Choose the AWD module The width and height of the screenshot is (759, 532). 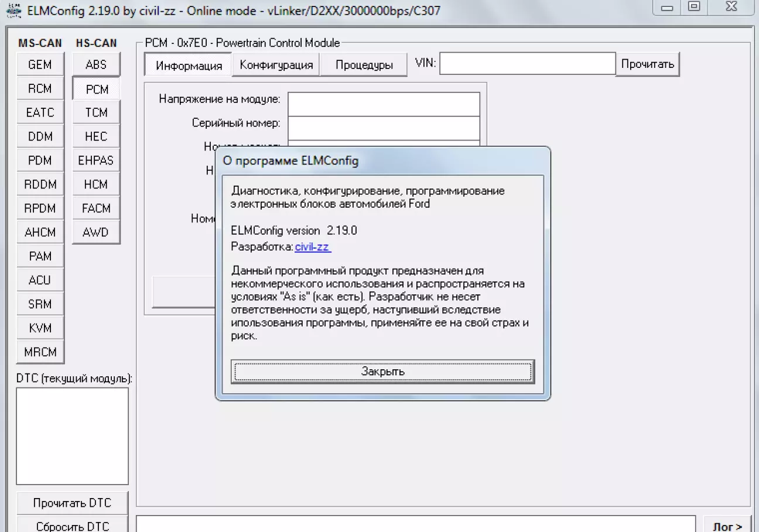click(x=96, y=233)
